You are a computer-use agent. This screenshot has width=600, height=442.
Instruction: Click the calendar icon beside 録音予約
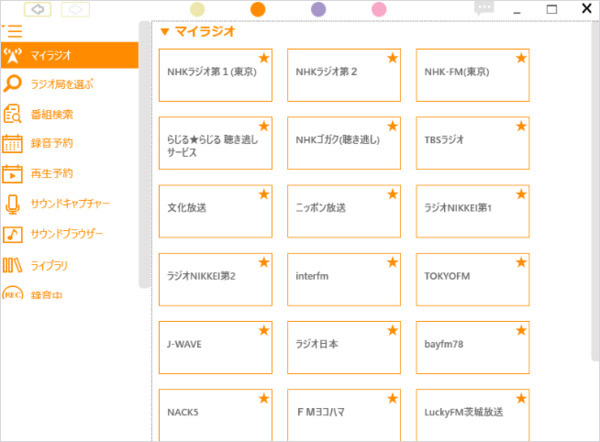click(12, 144)
